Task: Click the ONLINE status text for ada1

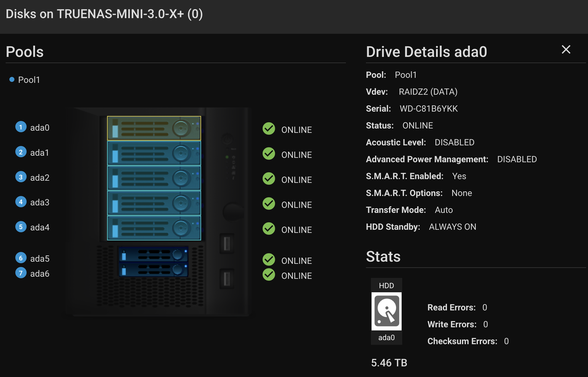Action: pyautogui.click(x=296, y=155)
